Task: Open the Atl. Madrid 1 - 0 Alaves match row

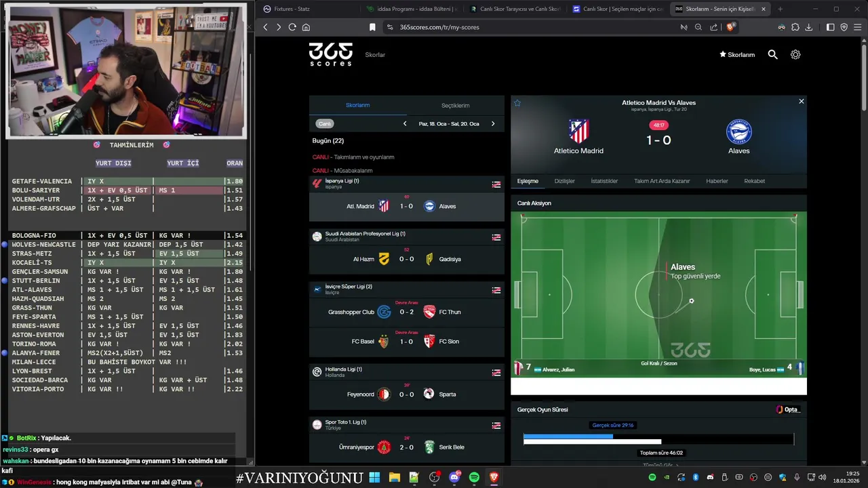Action: (407, 206)
